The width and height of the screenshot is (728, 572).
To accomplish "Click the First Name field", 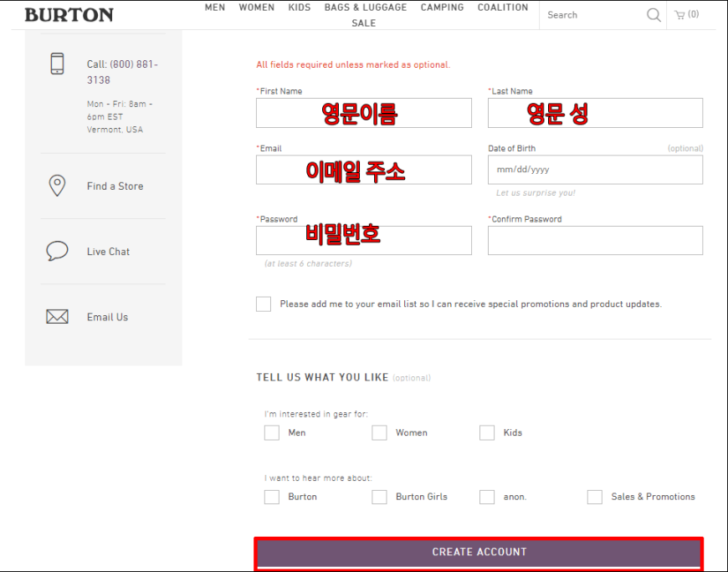I will pyautogui.click(x=363, y=113).
